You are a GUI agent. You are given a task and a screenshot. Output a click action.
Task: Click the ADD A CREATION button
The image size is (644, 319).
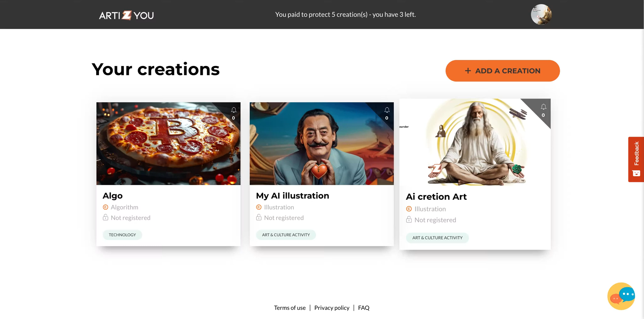pos(503,71)
